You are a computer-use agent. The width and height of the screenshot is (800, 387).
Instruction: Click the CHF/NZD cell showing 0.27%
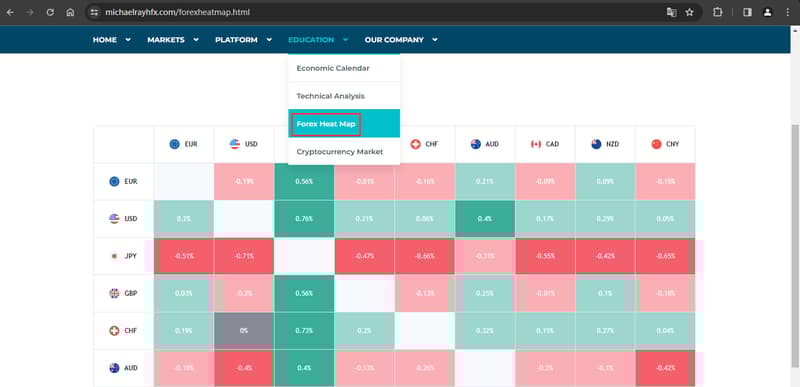click(605, 330)
